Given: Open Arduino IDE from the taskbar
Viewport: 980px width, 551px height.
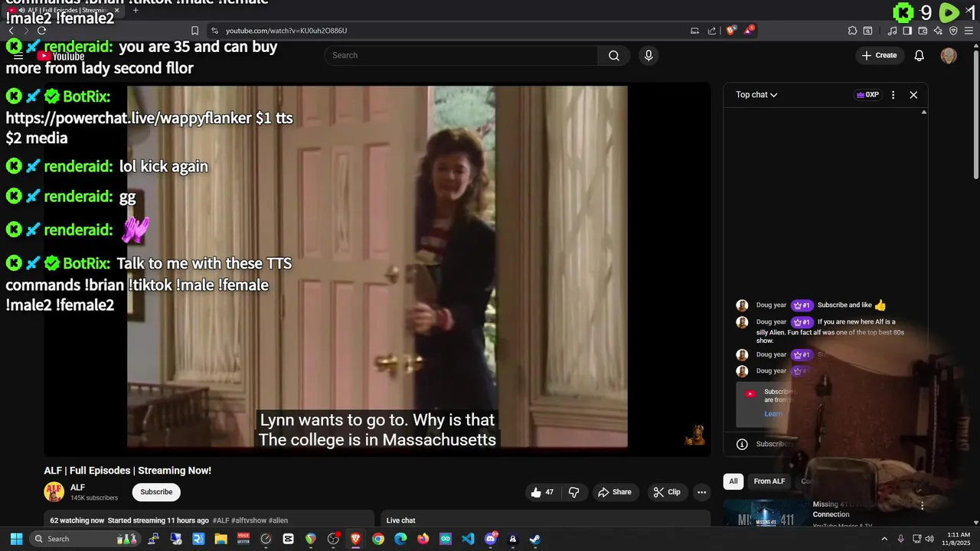Looking at the screenshot, I should tap(446, 539).
